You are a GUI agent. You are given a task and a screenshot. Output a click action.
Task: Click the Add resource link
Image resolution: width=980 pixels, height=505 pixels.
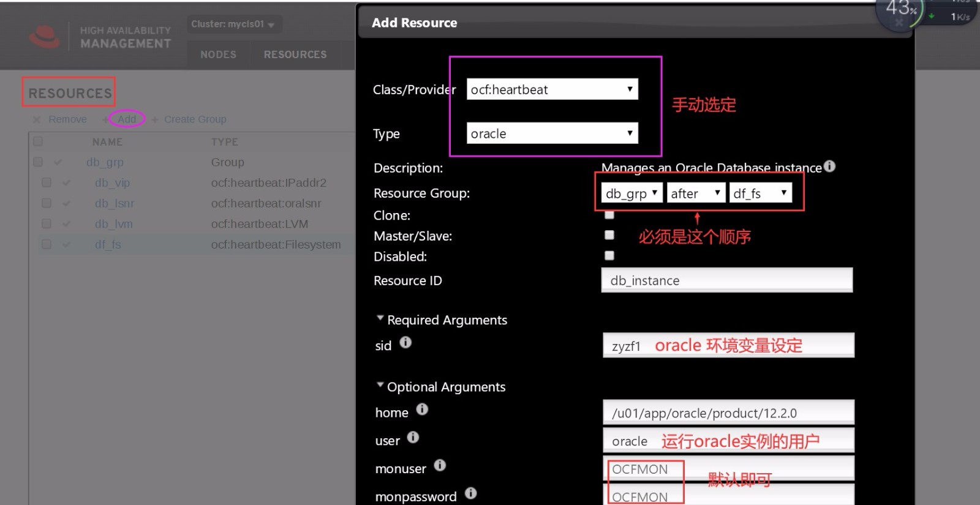(x=127, y=119)
